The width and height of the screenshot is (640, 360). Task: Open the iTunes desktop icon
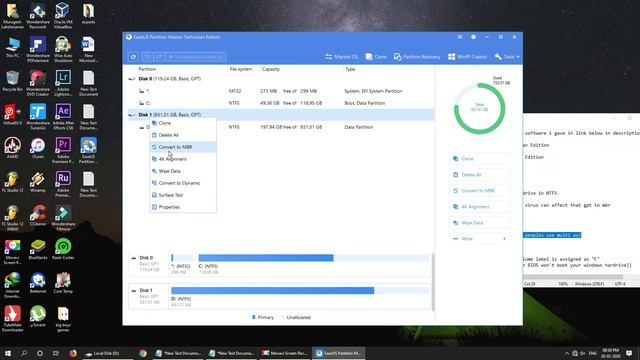click(x=38, y=148)
